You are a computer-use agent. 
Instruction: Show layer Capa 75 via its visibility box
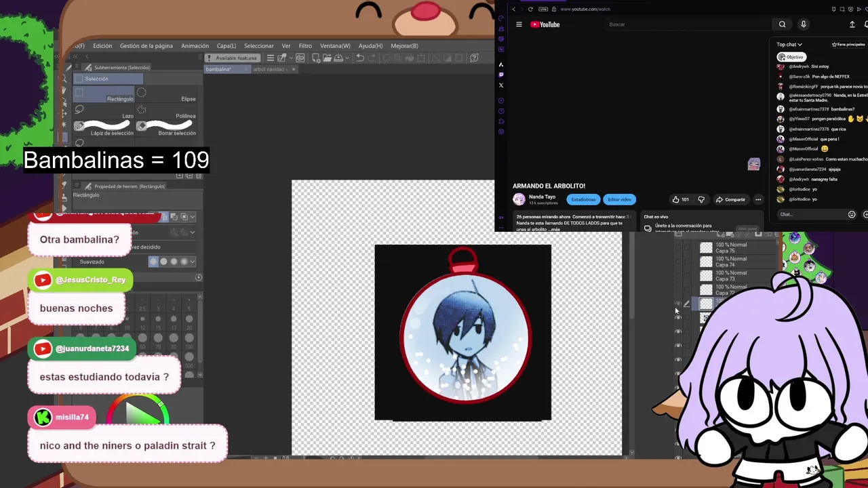click(x=678, y=247)
